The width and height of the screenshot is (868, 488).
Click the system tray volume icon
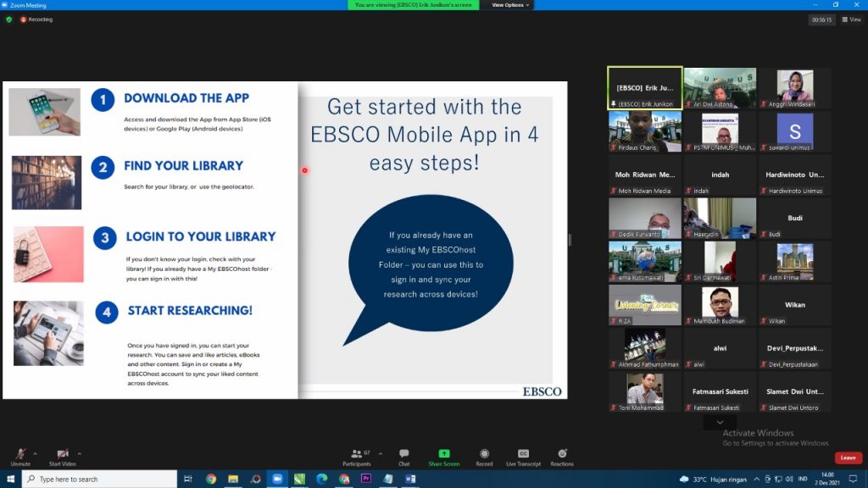[789, 480]
